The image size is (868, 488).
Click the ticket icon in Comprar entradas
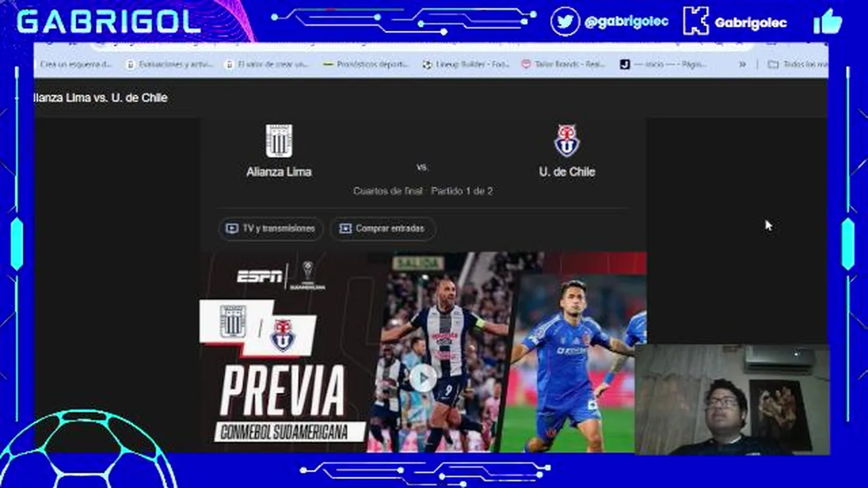[345, 228]
